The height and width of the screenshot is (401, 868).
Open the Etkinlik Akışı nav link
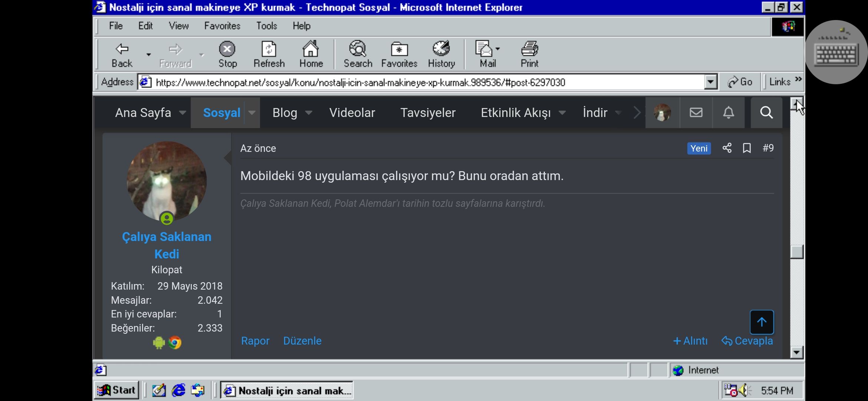[516, 113]
